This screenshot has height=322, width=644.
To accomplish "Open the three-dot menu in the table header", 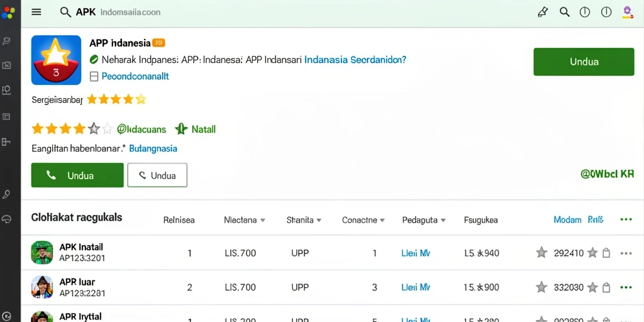I will [626, 219].
